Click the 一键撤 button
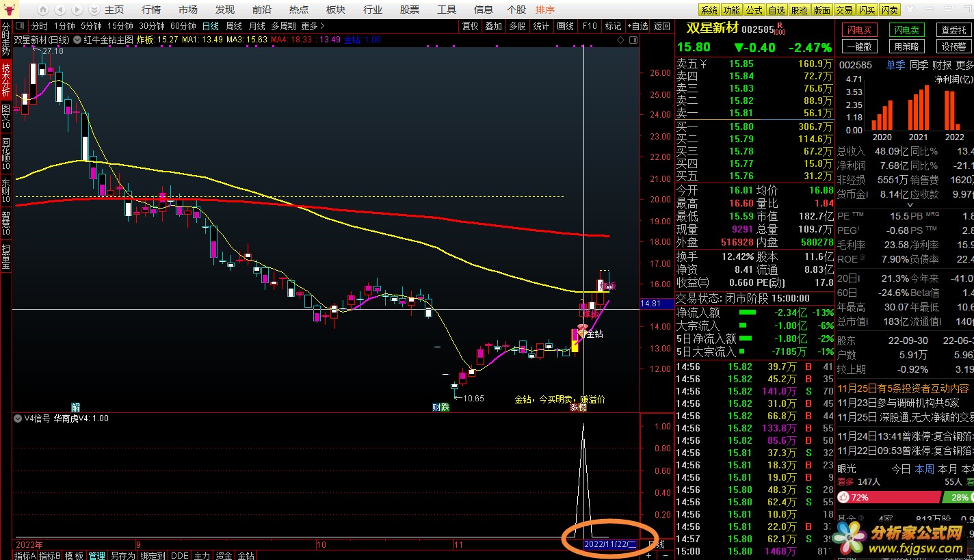Image resolution: width=974 pixels, height=560 pixels. pos(859,46)
